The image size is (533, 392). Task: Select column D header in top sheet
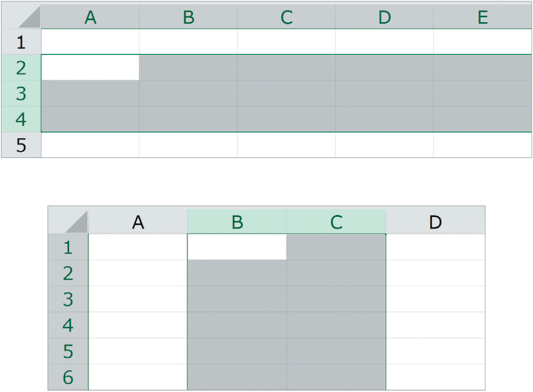pyautogui.click(x=384, y=17)
